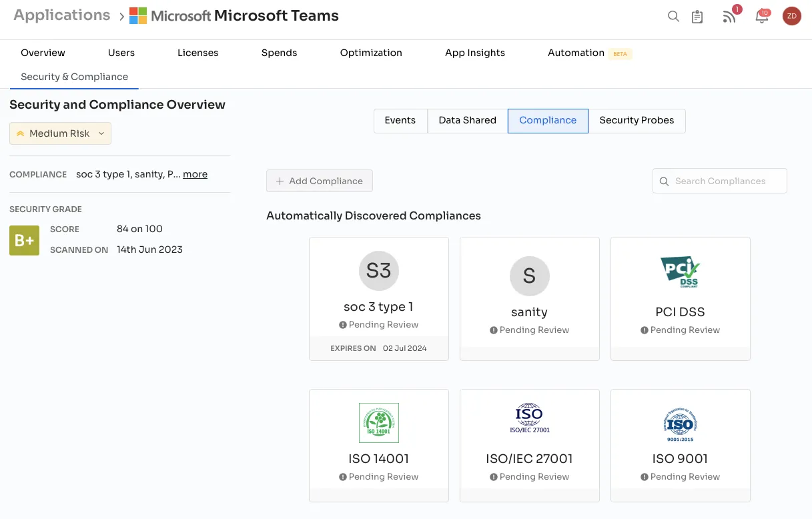The height and width of the screenshot is (519, 812).
Task: Open the Automation beta tab
Action: (x=589, y=53)
